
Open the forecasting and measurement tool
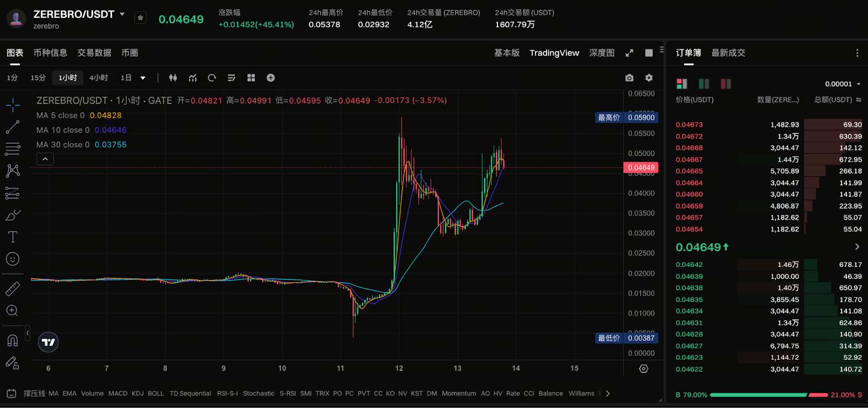[x=12, y=193]
